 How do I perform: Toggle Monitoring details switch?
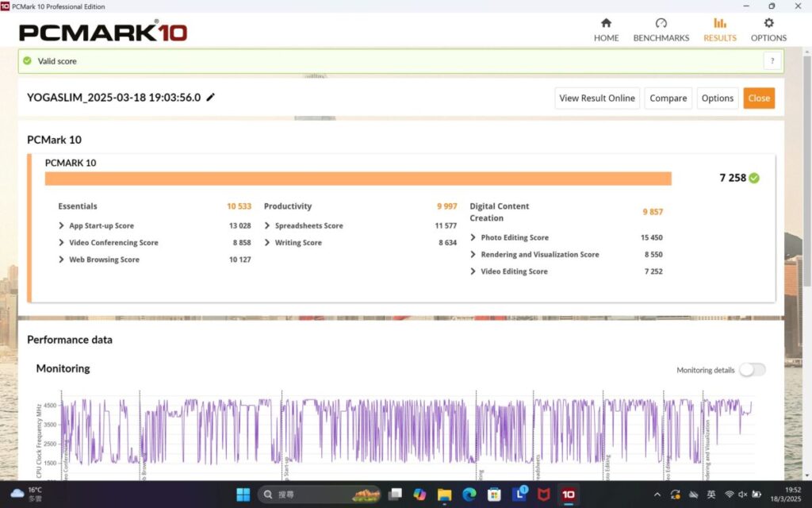[x=752, y=370]
